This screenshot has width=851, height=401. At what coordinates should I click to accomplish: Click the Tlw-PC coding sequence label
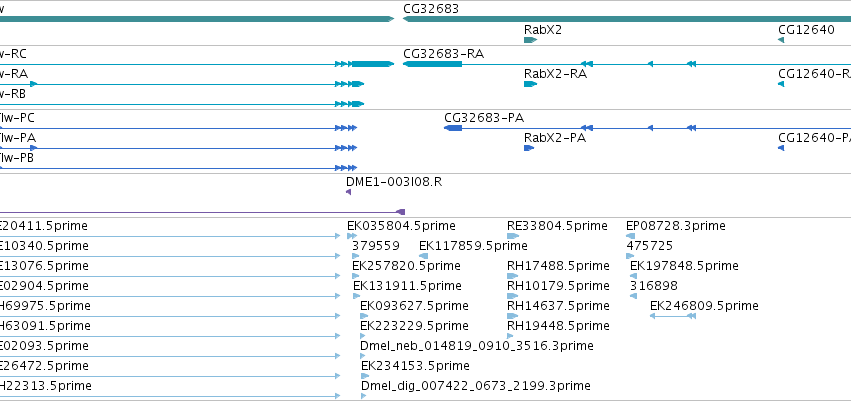click(17, 118)
